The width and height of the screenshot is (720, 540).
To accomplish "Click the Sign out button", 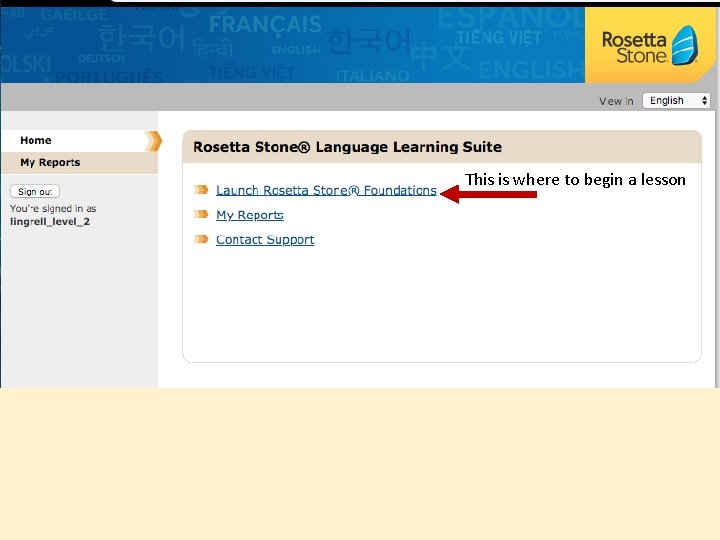I will [x=35, y=191].
